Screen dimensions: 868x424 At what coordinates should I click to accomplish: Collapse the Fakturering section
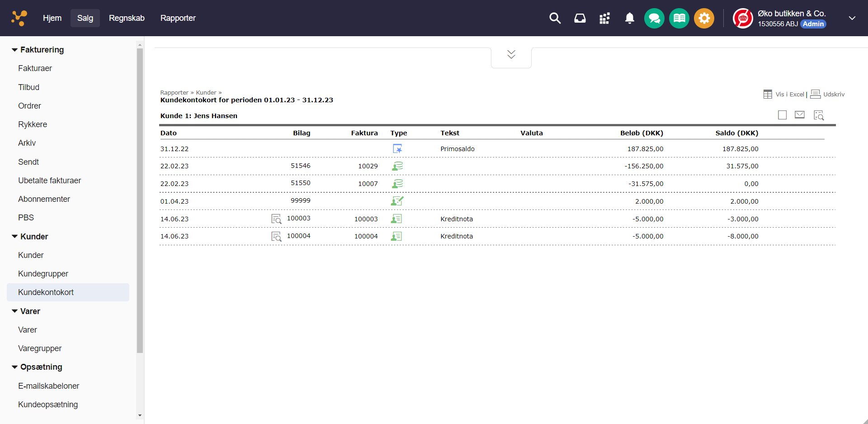(x=15, y=50)
